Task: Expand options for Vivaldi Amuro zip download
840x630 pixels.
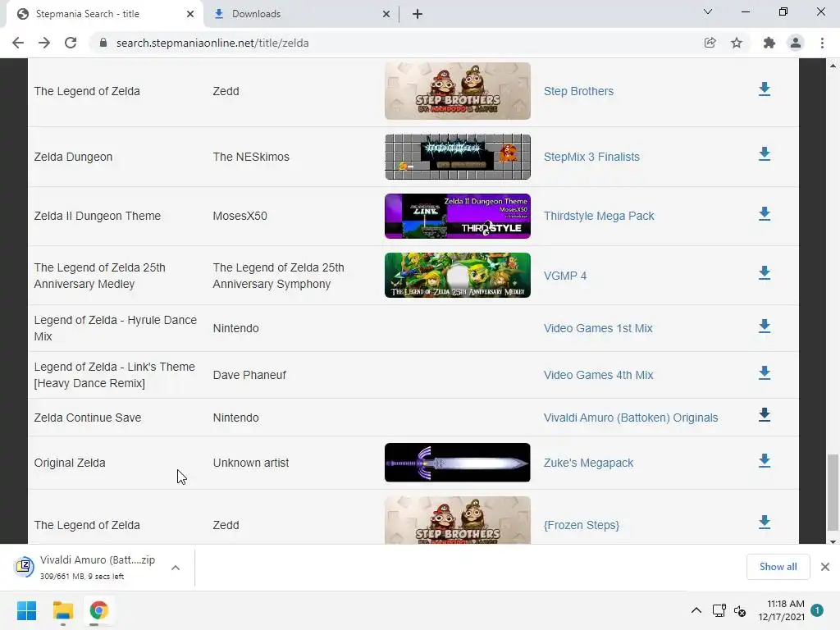Action: tap(176, 568)
